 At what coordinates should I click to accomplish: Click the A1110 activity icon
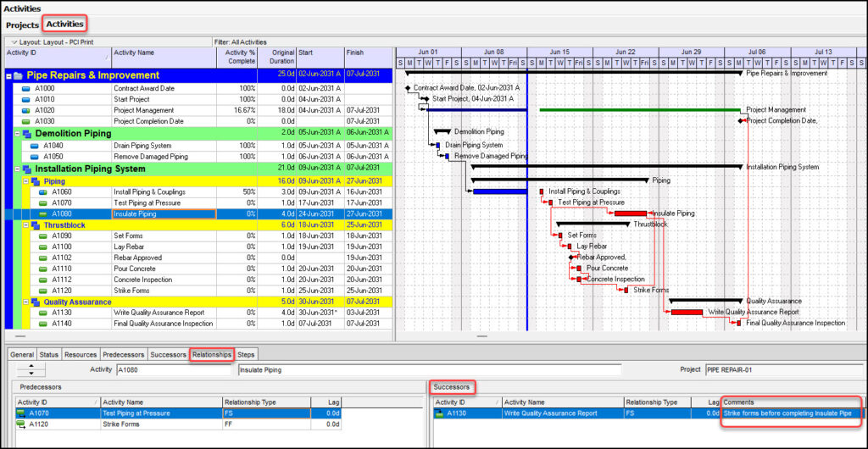pos(42,269)
